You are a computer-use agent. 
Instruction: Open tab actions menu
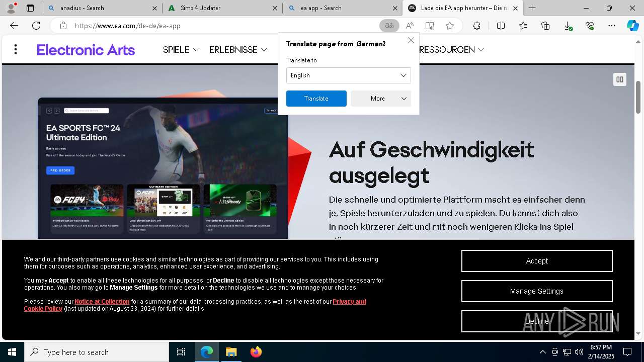tap(30, 8)
